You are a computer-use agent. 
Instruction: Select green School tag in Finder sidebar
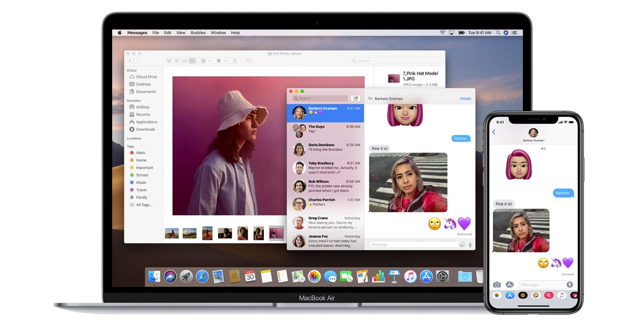tap(139, 175)
